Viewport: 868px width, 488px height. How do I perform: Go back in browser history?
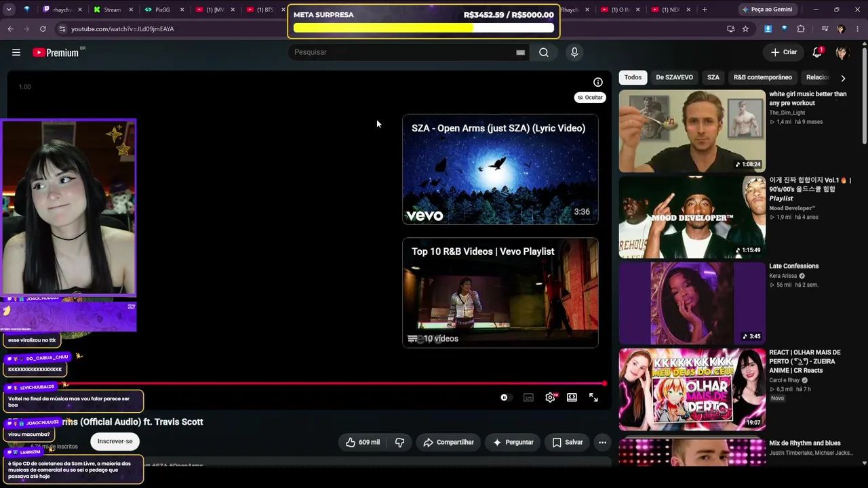(10, 29)
